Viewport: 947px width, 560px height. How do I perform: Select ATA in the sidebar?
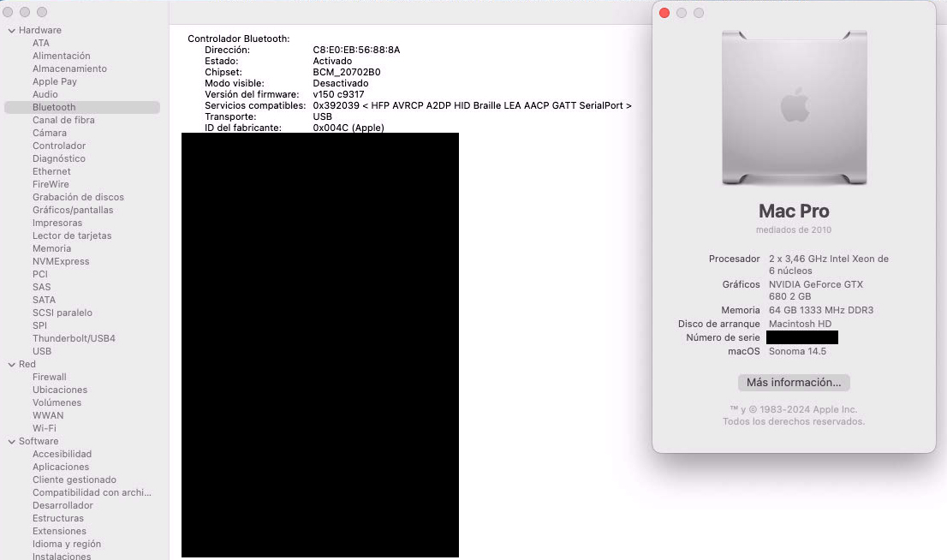(x=41, y=43)
